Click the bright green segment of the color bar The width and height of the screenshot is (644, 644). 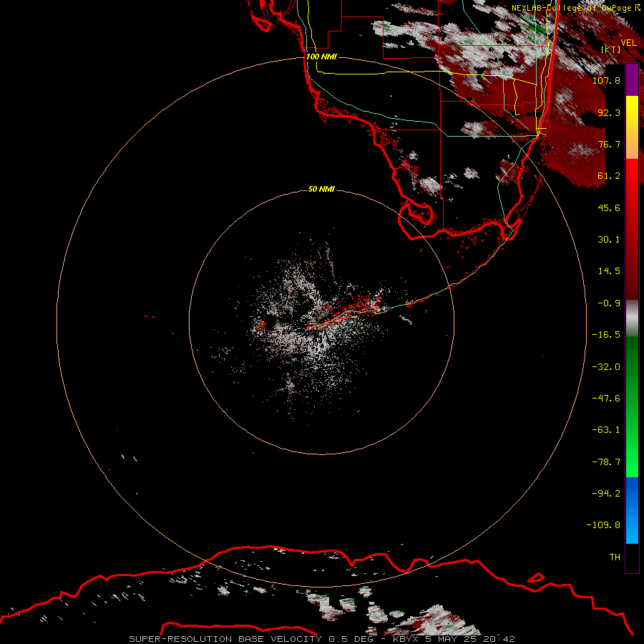(x=632, y=406)
